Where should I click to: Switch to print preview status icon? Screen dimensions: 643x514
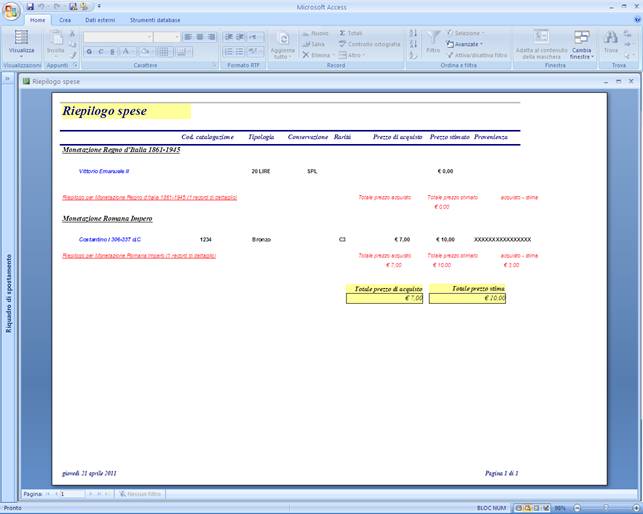point(528,508)
